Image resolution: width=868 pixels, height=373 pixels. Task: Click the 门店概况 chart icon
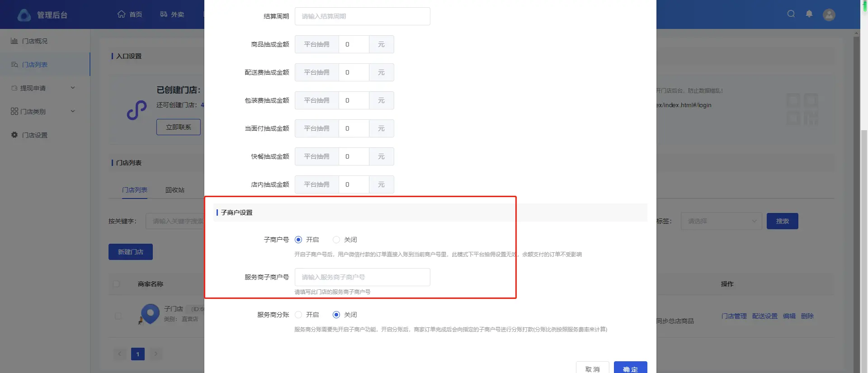(x=14, y=41)
